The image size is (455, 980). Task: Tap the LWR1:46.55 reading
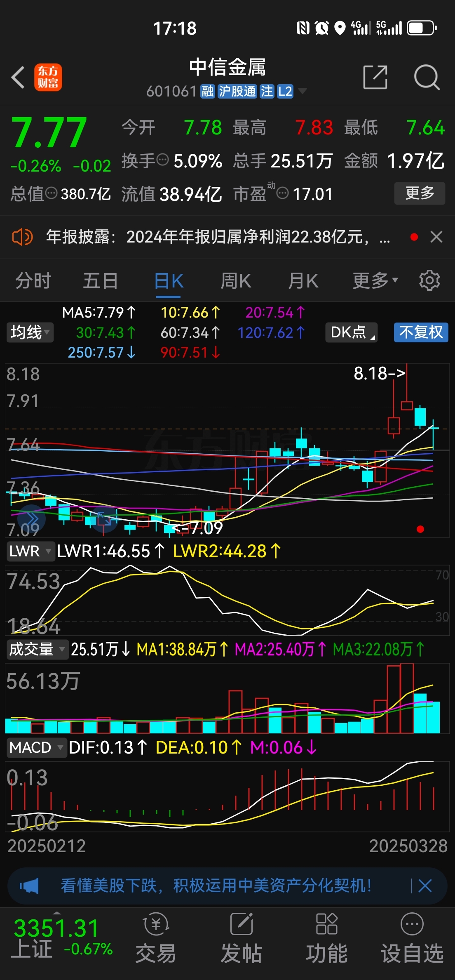pos(111,551)
